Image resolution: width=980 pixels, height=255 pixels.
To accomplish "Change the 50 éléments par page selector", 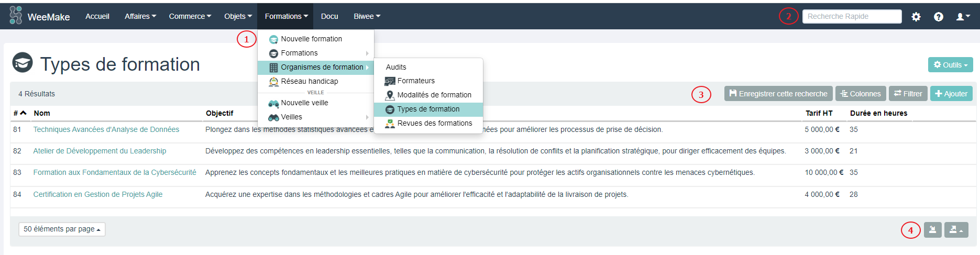I will coord(62,229).
